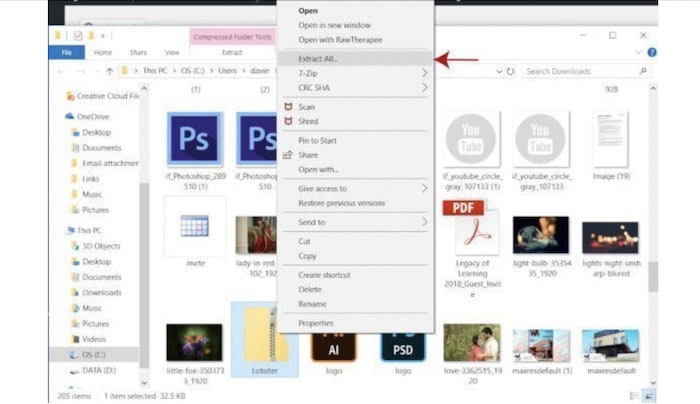Select the Lobster zipped folder
Image resolution: width=700 pixels, height=404 pixels.
264,339
